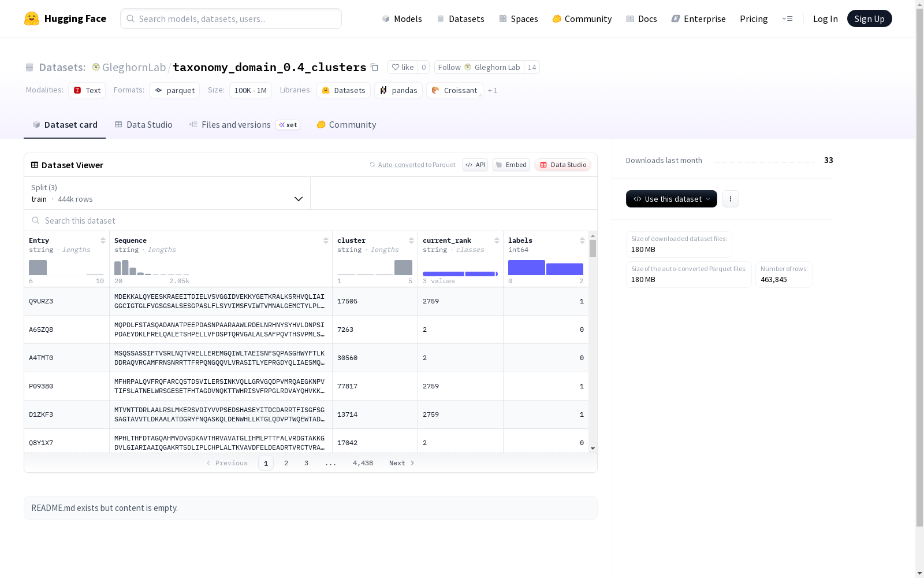Open the API button in Dataset Viewer
The height and width of the screenshot is (578, 924).
click(475, 165)
